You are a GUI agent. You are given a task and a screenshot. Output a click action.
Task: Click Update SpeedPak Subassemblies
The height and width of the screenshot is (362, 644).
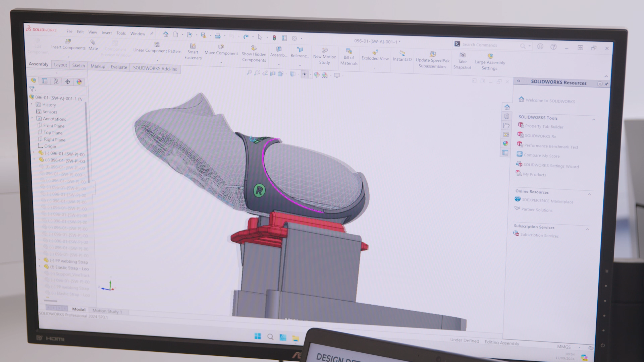[x=432, y=60]
